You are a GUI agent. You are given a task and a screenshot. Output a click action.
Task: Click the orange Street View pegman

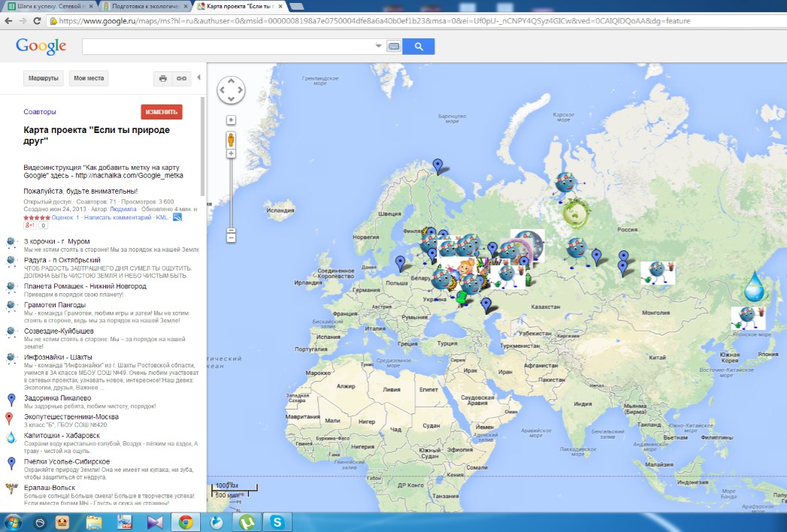click(231, 139)
